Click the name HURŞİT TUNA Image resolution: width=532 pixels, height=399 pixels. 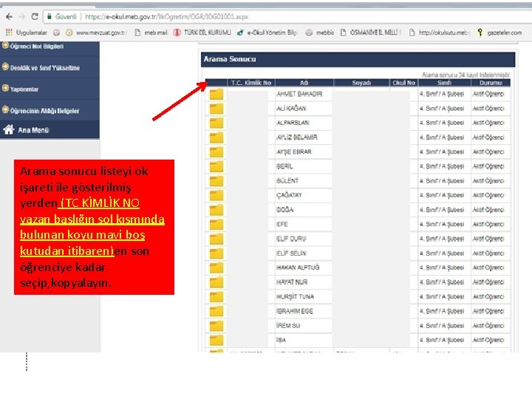tap(295, 297)
